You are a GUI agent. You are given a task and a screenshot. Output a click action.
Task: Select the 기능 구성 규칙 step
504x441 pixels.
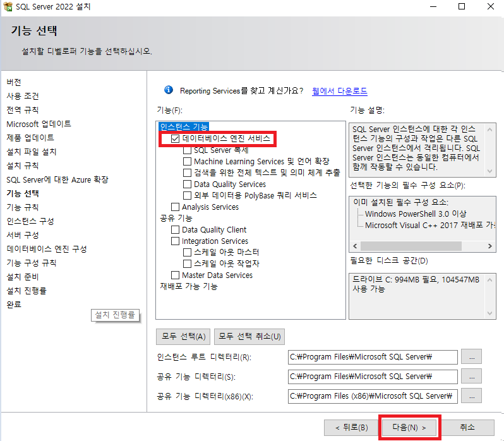[32, 263]
